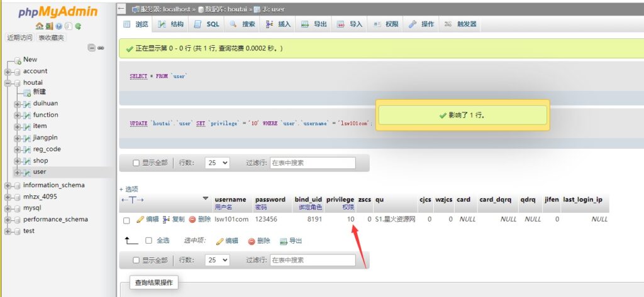Collapse the houtai database node
Viewport: 644px width, 297px height.
(x=8, y=83)
